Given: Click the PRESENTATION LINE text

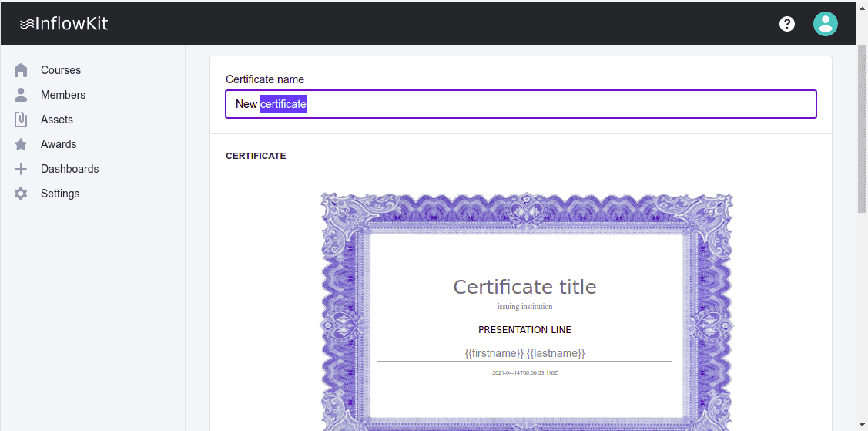Looking at the screenshot, I should [x=524, y=330].
